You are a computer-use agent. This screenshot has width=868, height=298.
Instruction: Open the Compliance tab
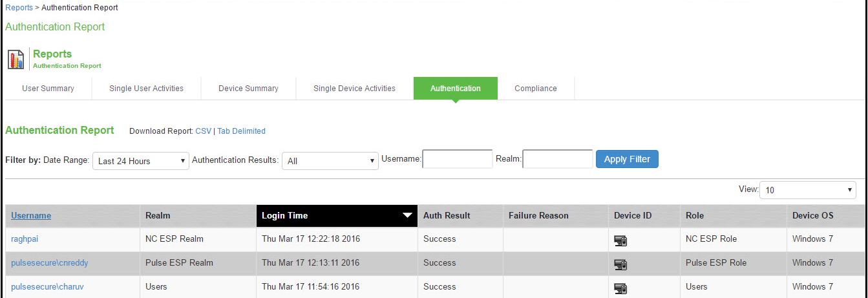tap(535, 89)
